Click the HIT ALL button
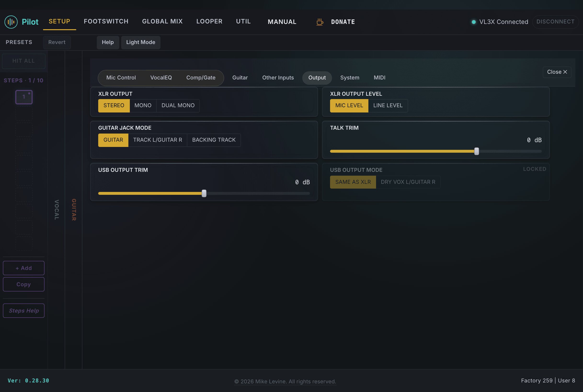 click(23, 61)
